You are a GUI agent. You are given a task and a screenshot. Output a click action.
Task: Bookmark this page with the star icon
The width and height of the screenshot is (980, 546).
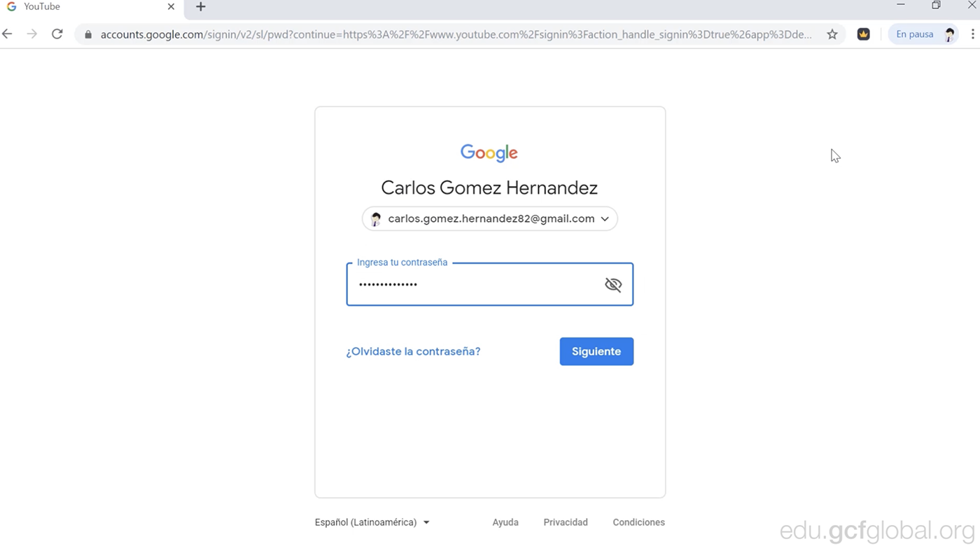point(832,34)
